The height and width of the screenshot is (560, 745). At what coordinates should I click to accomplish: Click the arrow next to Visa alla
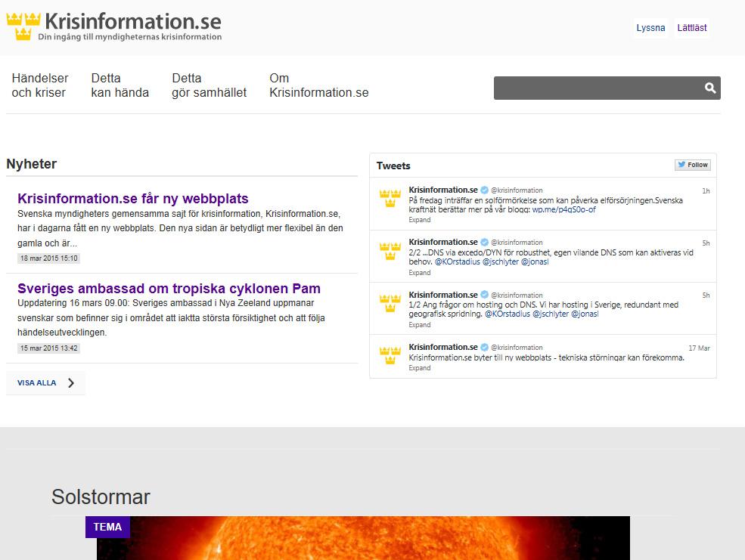pyautogui.click(x=71, y=383)
